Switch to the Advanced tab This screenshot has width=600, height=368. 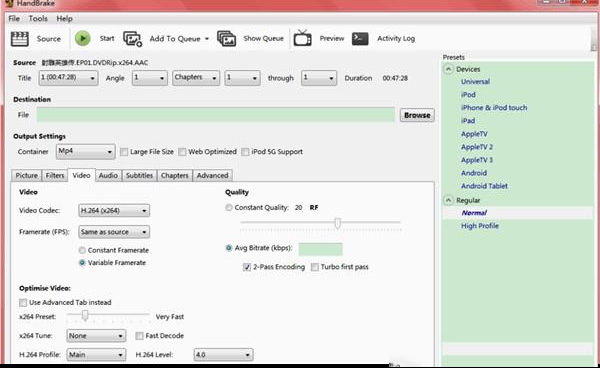tap(212, 176)
